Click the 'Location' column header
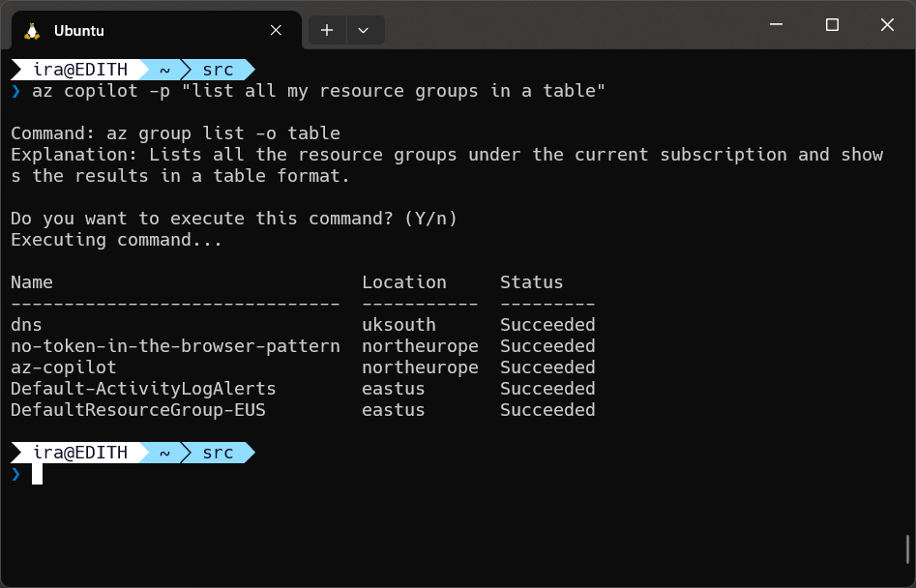 [404, 282]
